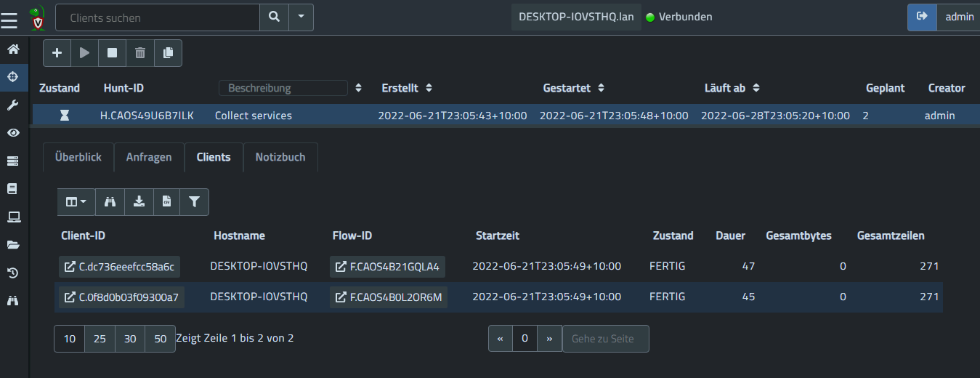
Task: Delete the hunt using trash icon
Action: (140, 53)
